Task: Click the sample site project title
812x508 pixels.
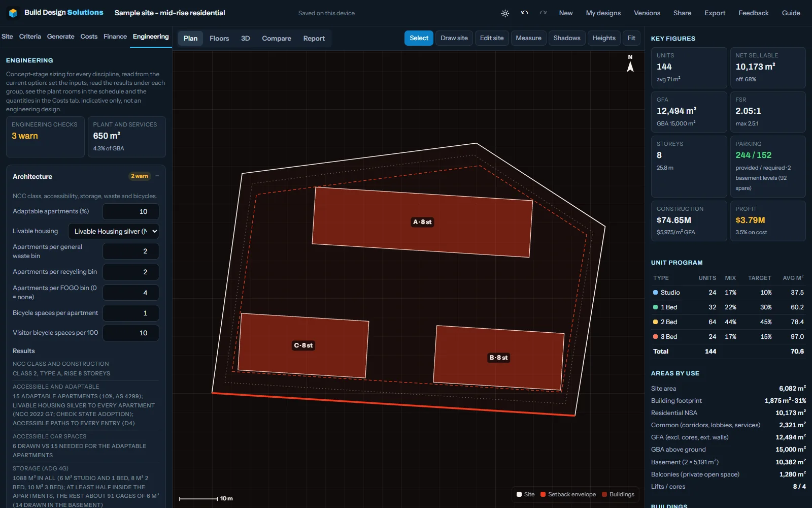Action: (x=170, y=13)
